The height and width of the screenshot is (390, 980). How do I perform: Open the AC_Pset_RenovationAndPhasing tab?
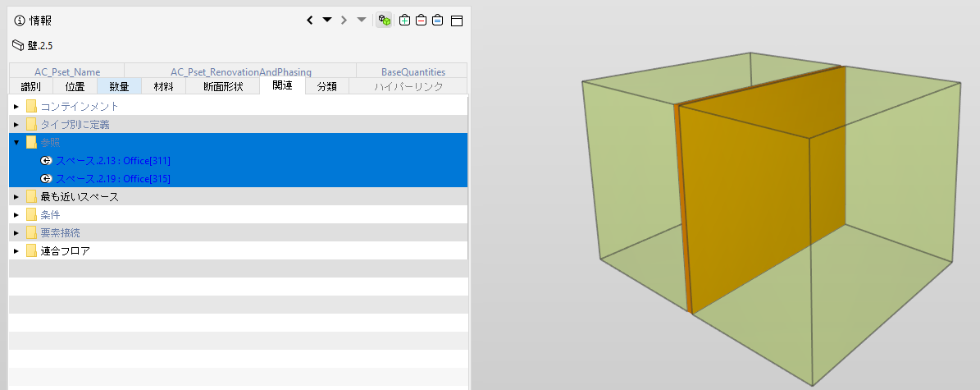(240, 71)
